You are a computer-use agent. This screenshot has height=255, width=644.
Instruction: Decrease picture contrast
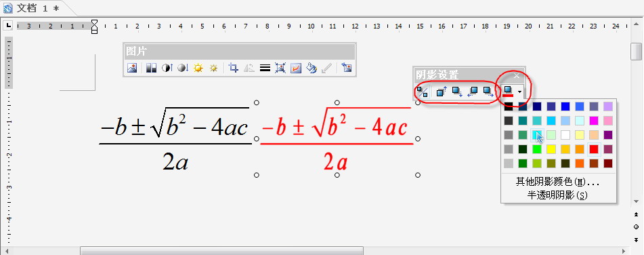pyautogui.click(x=182, y=68)
